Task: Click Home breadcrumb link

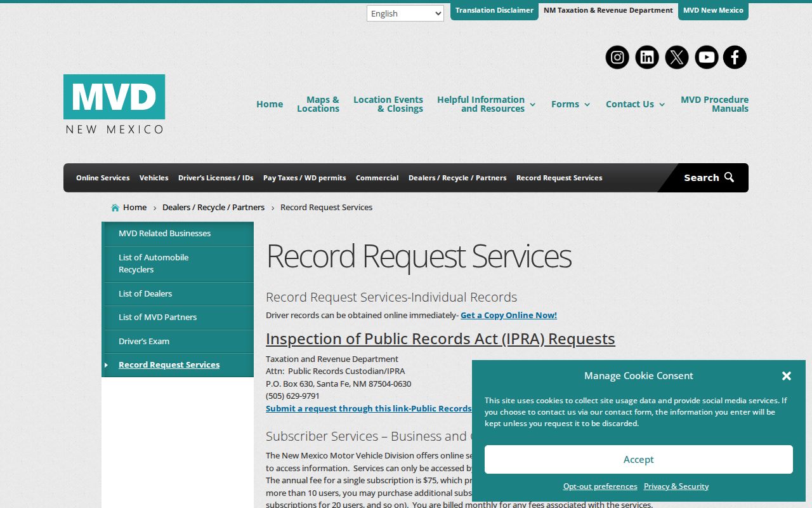Action: point(134,208)
